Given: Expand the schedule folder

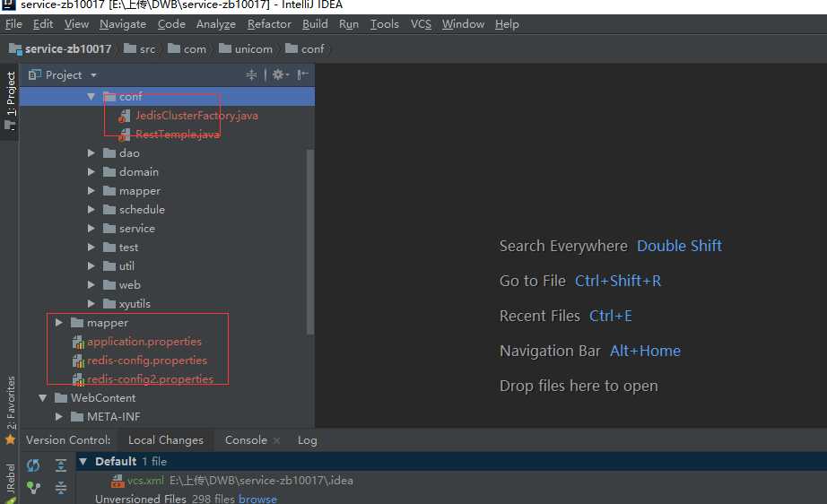Looking at the screenshot, I should point(91,209).
